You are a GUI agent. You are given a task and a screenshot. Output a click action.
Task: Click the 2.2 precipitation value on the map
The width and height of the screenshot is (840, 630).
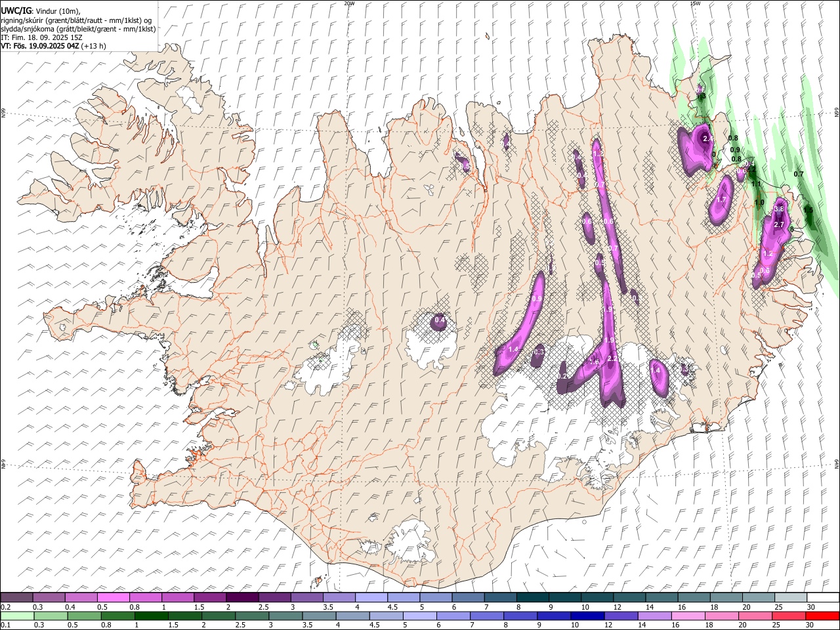[612, 358]
